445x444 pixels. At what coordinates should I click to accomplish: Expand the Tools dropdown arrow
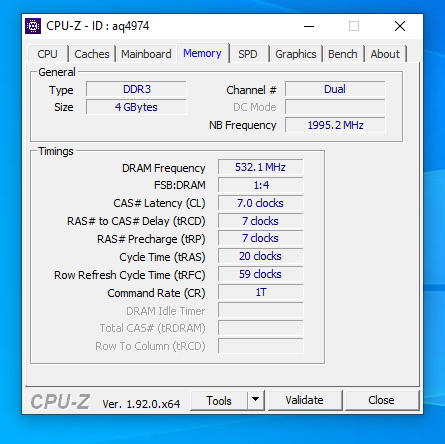[x=256, y=400]
